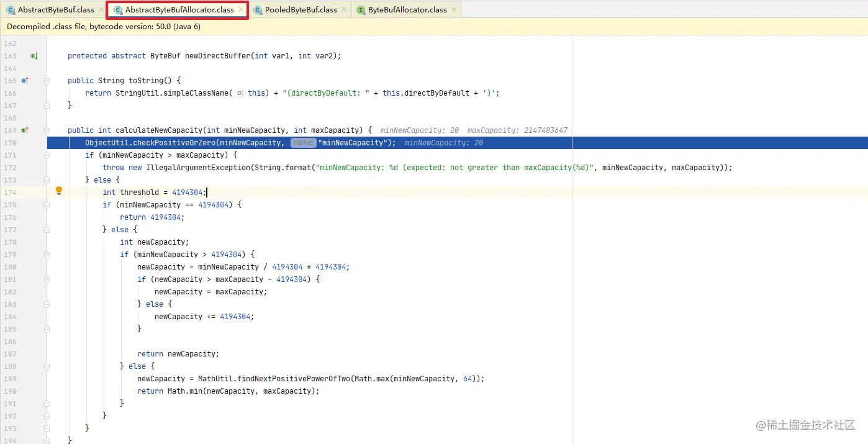
Task: Collapse the if block on line 175
Action: pyautogui.click(x=47, y=205)
